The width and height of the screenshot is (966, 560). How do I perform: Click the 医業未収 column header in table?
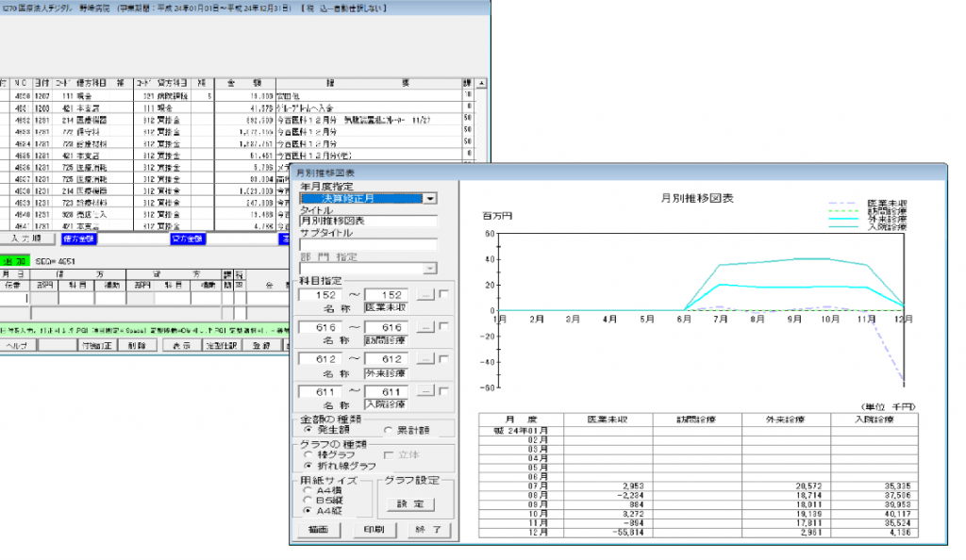[608, 420]
